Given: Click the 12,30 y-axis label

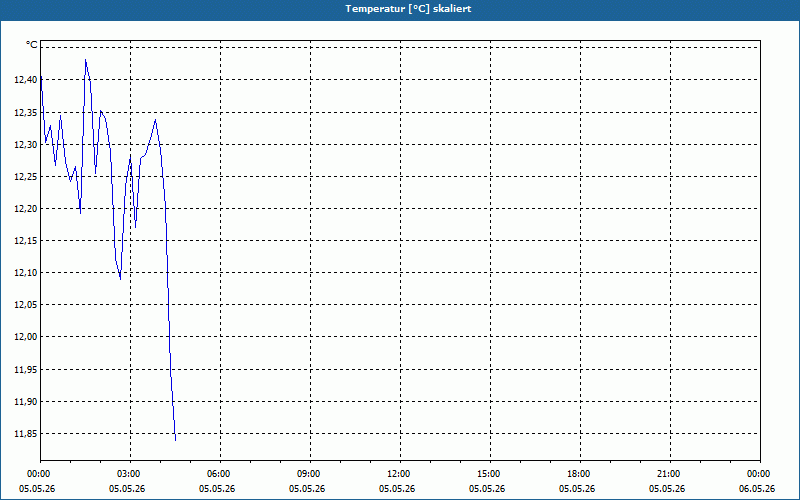Looking at the screenshot, I should 26,144.
